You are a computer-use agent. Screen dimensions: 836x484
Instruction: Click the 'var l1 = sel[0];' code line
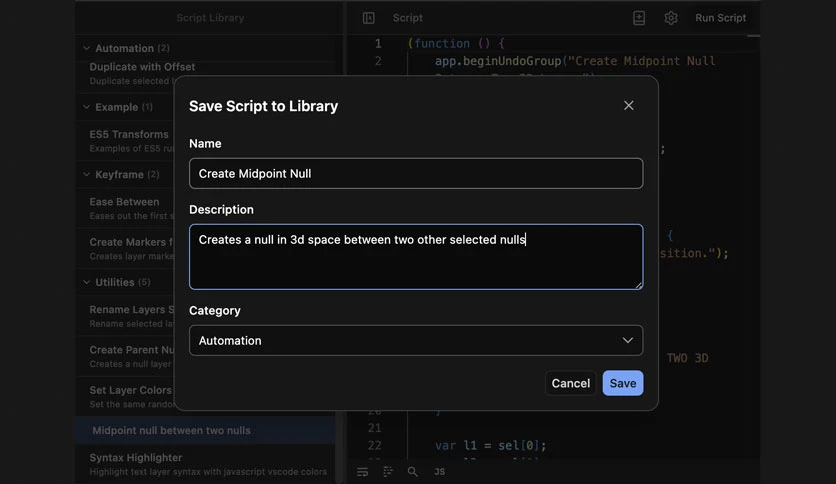(x=490, y=445)
